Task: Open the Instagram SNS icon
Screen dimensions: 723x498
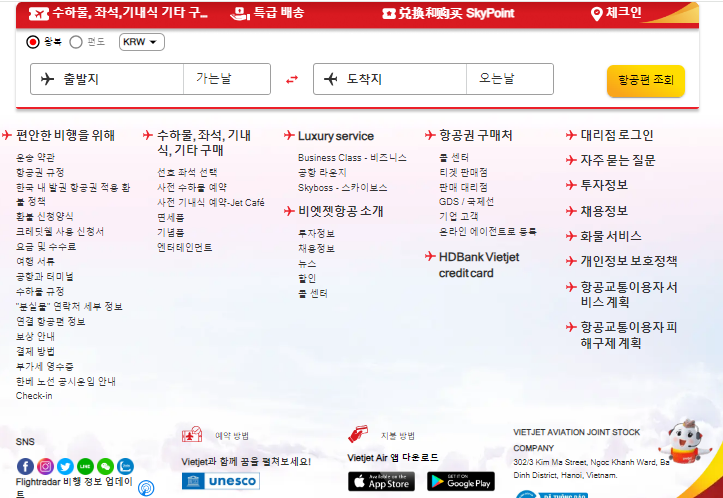Action: pos(45,466)
